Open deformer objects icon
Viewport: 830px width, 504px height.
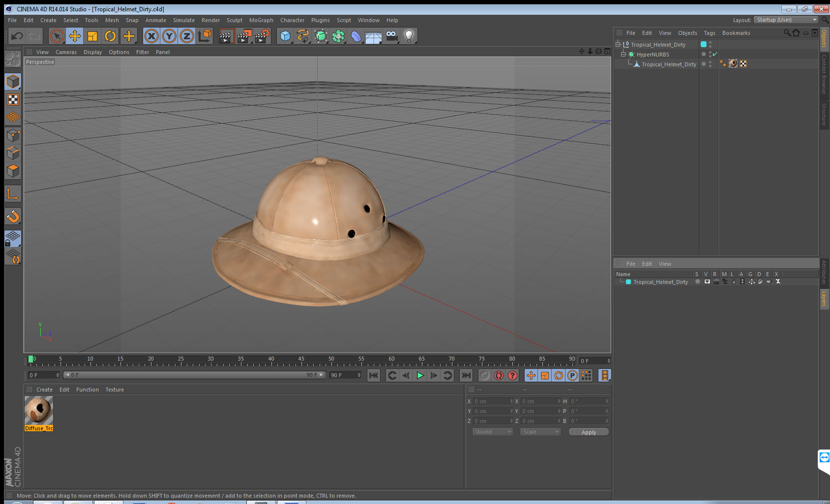click(356, 36)
